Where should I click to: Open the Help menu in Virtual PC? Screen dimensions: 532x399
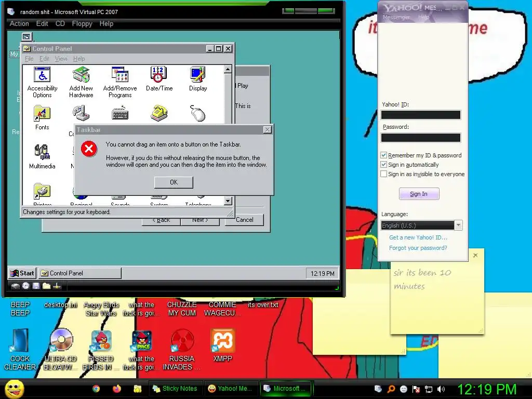point(107,23)
